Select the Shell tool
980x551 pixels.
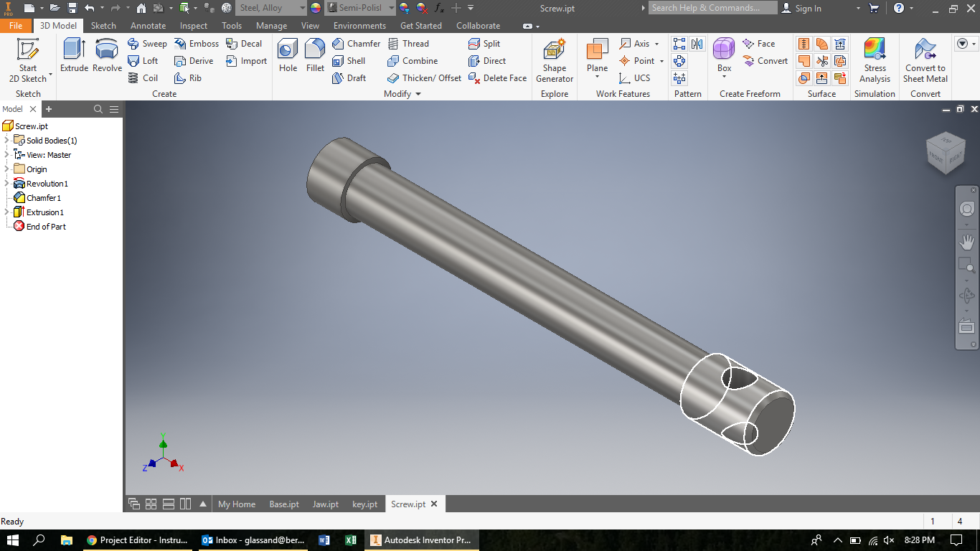(349, 61)
